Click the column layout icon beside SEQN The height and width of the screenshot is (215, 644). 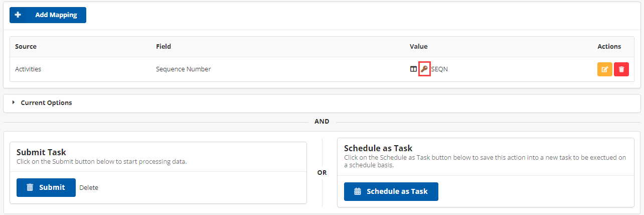(x=413, y=69)
